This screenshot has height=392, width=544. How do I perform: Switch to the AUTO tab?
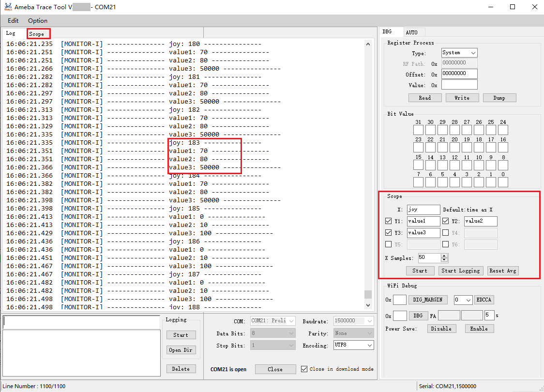click(x=411, y=32)
